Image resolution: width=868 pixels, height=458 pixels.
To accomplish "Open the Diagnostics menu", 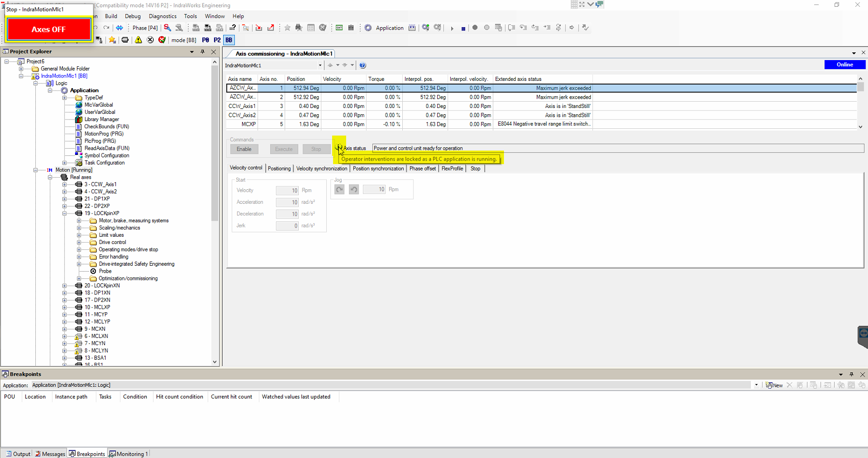I will point(163,16).
